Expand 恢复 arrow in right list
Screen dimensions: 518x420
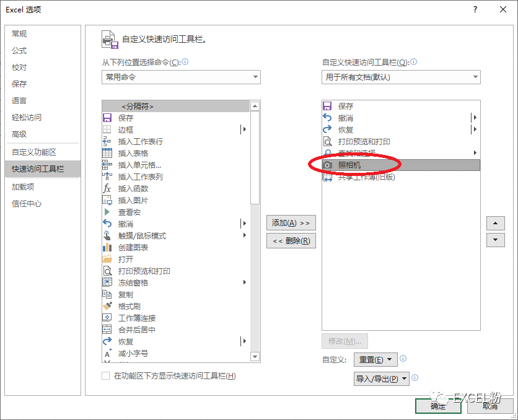tap(475, 129)
